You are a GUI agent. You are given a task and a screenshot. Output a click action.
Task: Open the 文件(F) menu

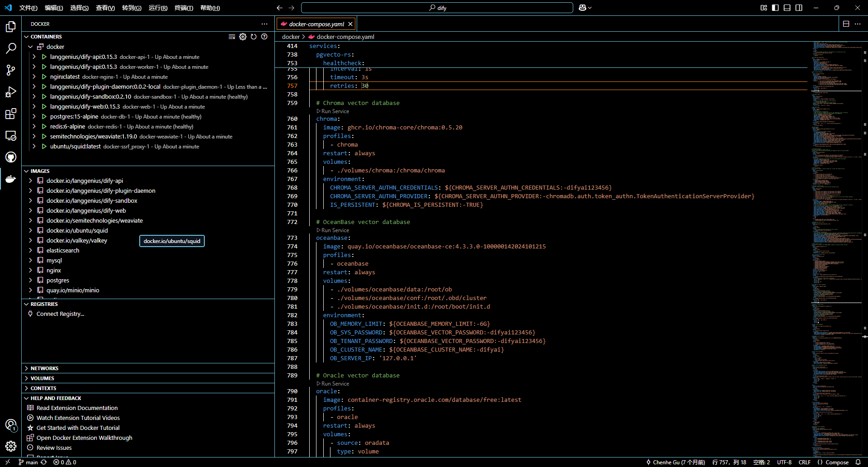[28, 8]
